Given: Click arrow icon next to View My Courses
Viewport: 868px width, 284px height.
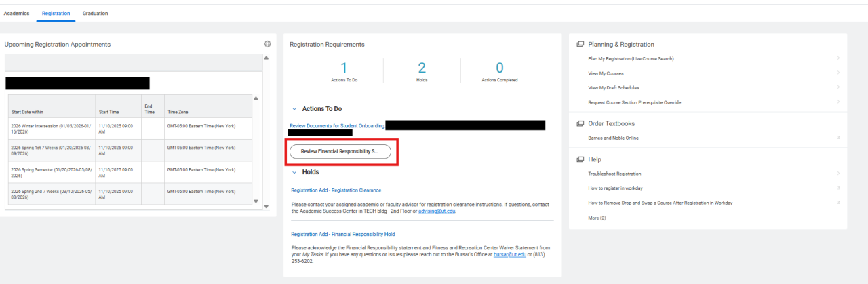Looking at the screenshot, I should pos(838,73).
